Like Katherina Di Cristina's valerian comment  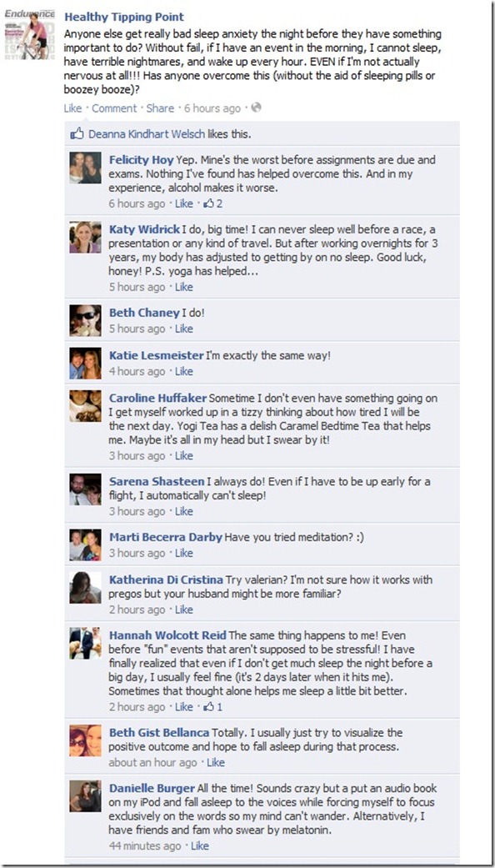coord(184,610)
